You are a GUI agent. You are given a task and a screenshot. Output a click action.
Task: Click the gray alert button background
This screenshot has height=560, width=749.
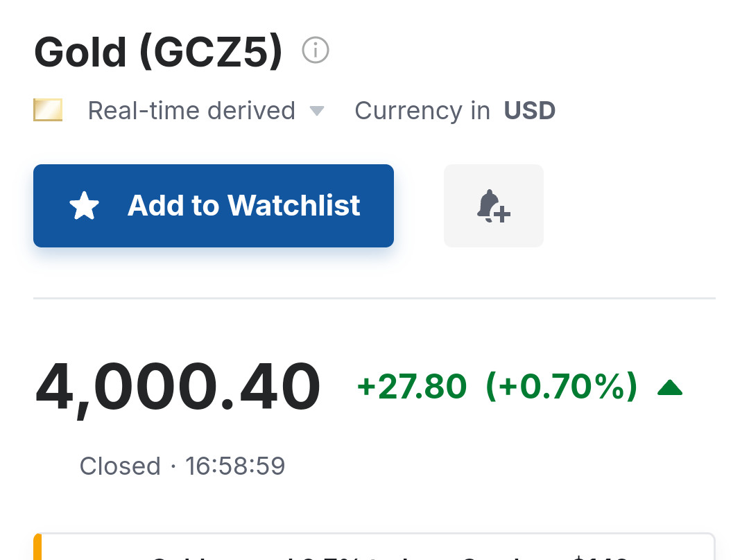(494, 206)
